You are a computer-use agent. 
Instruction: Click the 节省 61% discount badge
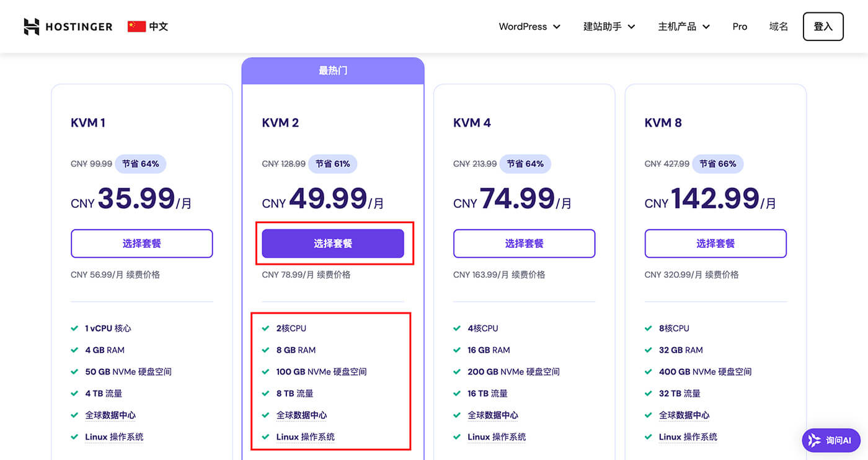(x=333, y=164)
